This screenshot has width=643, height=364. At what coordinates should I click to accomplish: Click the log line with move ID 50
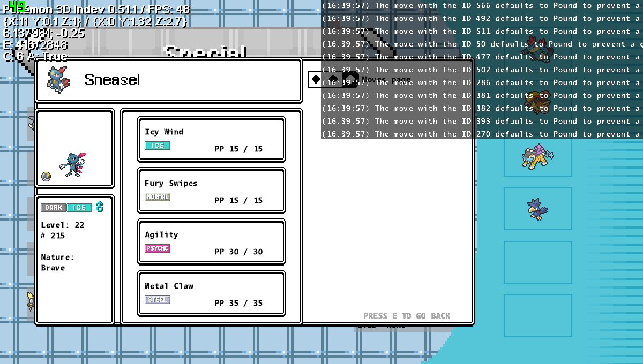481,44
